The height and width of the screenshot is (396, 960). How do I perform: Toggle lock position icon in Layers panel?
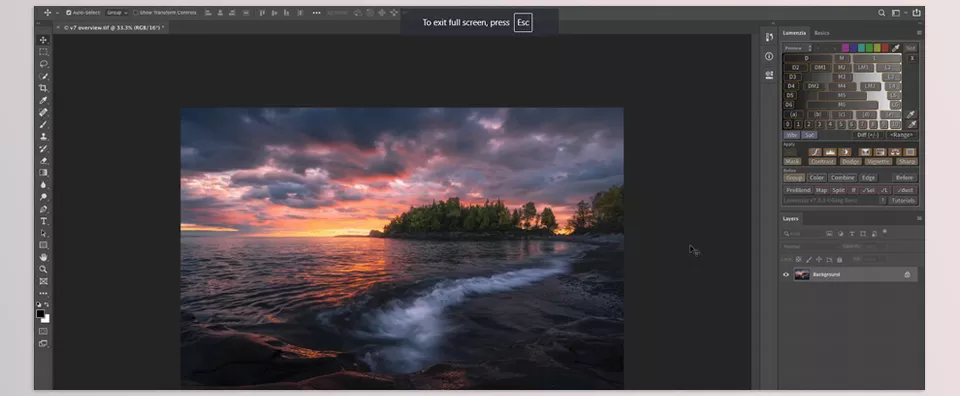[819, 260]
